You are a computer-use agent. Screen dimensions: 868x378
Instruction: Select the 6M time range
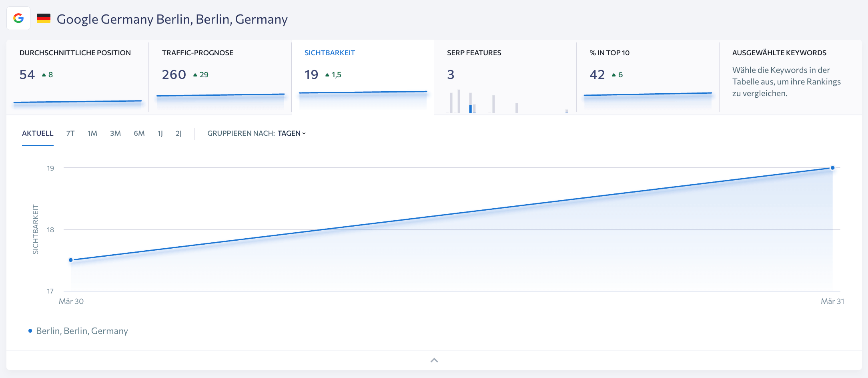(x=139, y=133)
